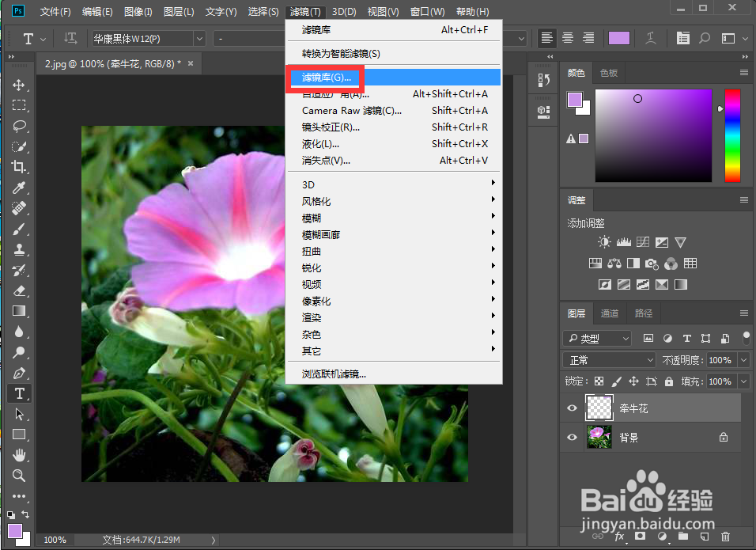Viewport: 756px width, 550px height.
Task: Choose Camera Raw 滤镜(C)...
Action: pyautogui.click(x=394, y=111)
